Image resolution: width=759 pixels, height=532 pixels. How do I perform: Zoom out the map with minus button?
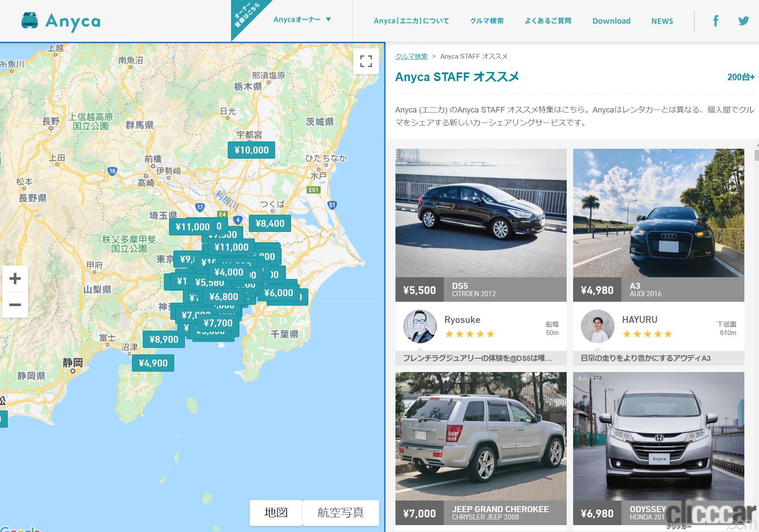pos(15,304)
